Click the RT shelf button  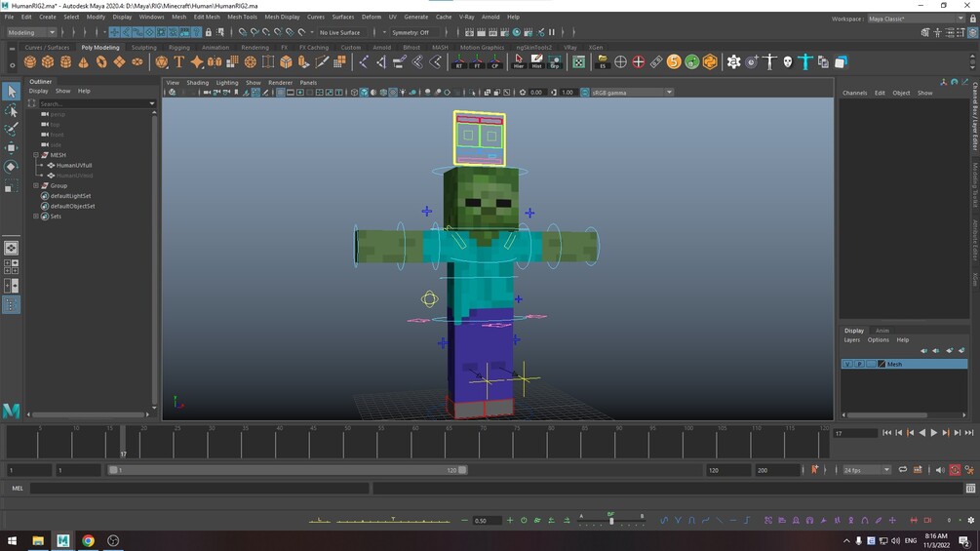(459, 61)
